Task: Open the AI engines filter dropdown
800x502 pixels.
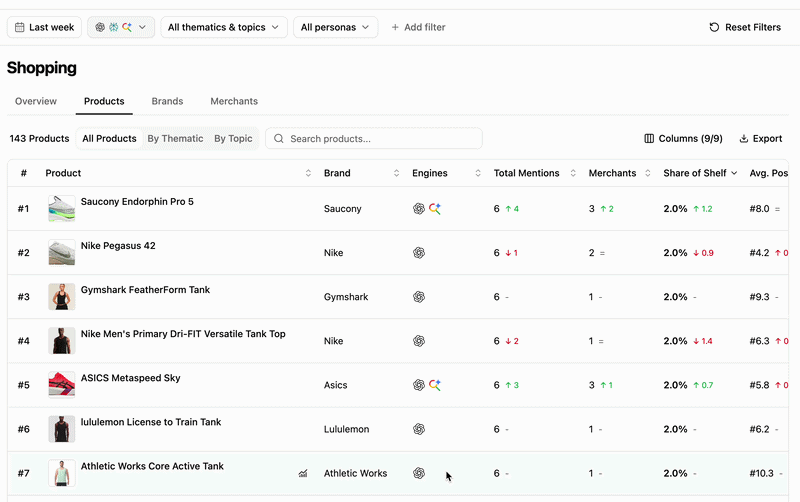Action: tap(121, 27)
